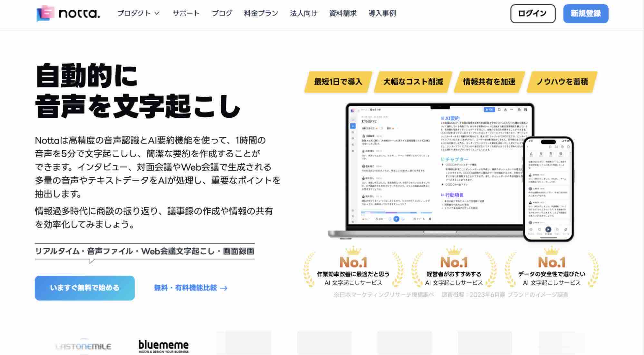Click the 大幅なコスト削減 yellow badge
This screenshot has width=644, height=355.
pos(413,82)
